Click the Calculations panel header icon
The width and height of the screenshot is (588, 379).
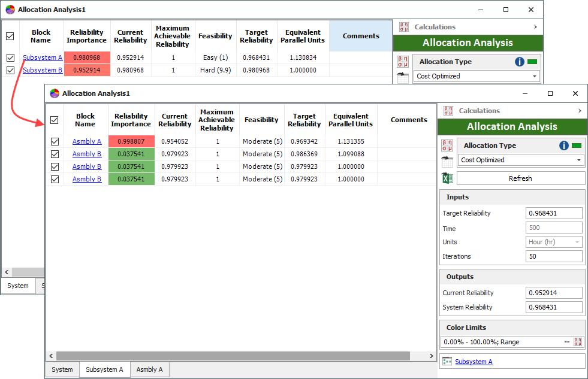coord(447,111)
